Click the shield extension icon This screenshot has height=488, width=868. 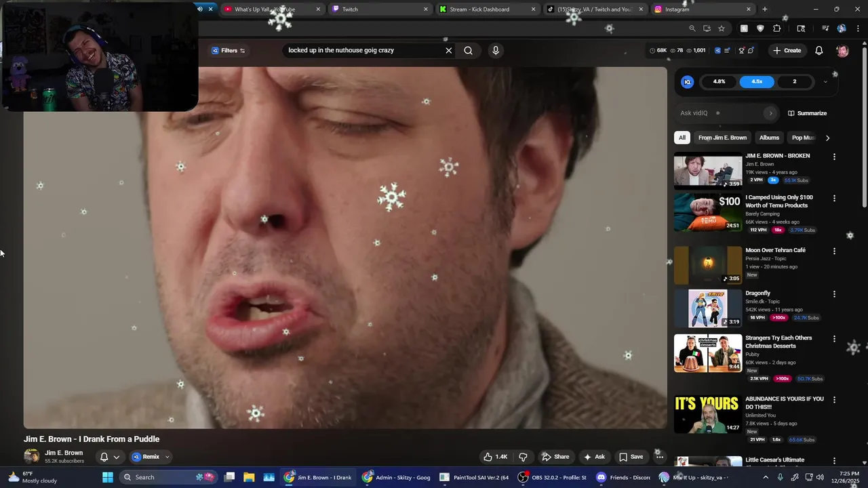[760, 28]
